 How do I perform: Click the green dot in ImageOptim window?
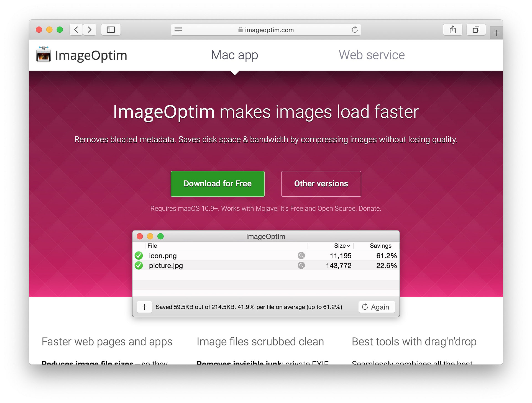click(160, 236)
